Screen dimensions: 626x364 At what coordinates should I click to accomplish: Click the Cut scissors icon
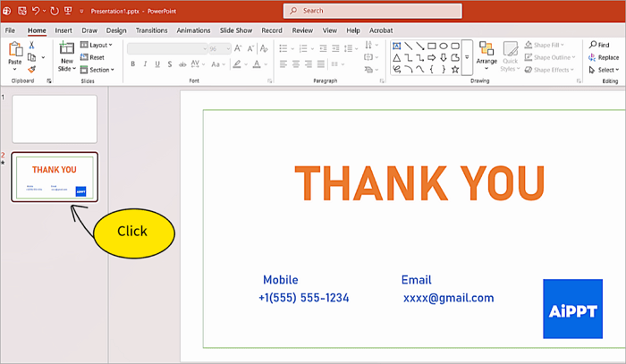(x=32, y=44)
